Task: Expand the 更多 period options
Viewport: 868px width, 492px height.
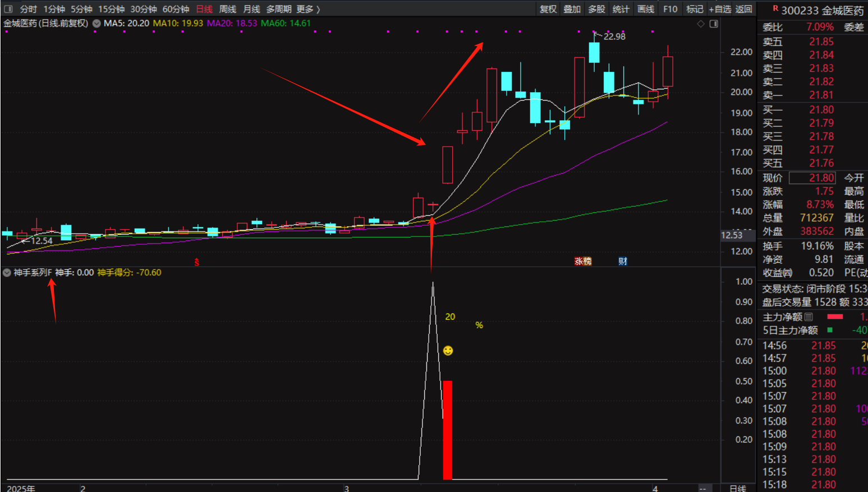Action: (308, 9)
